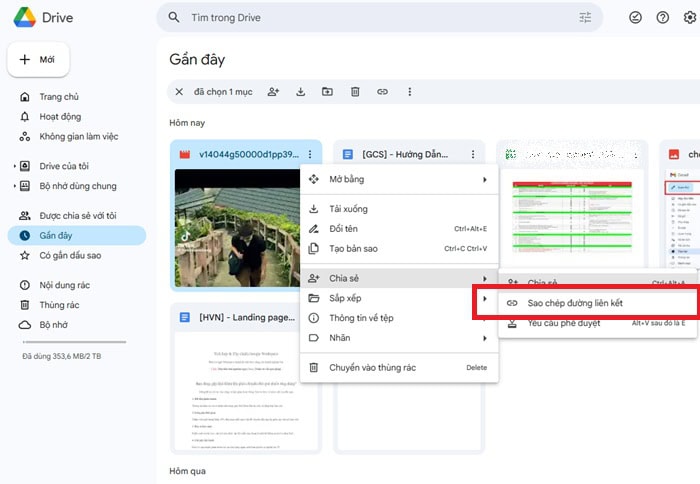Screen dimensions: 700x484
Task: Open the Mở bằng submenu
Action: click(398, 180)
